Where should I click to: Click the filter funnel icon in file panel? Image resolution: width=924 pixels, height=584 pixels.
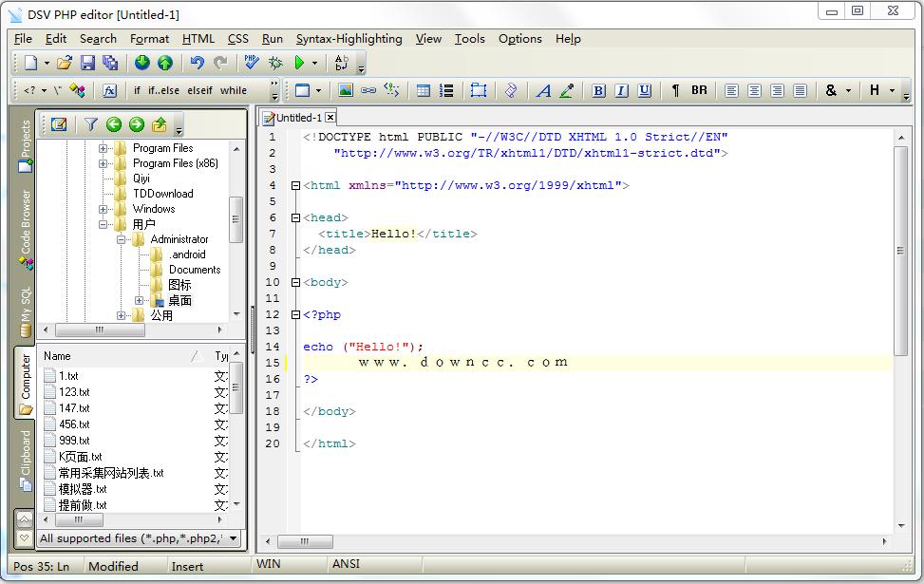coord(90,124)
